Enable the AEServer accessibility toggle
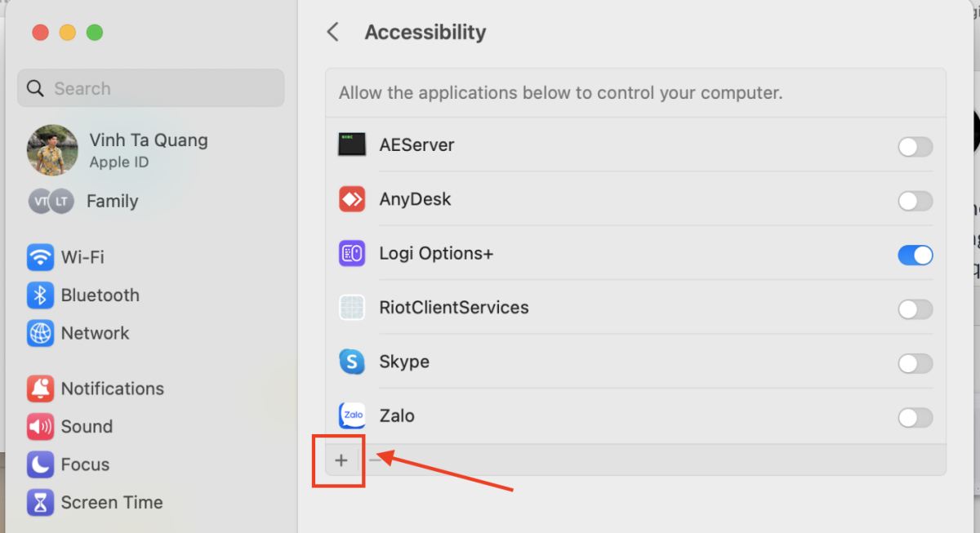The height and width of the screenshot is (533, 980). (x=915, y=147)
